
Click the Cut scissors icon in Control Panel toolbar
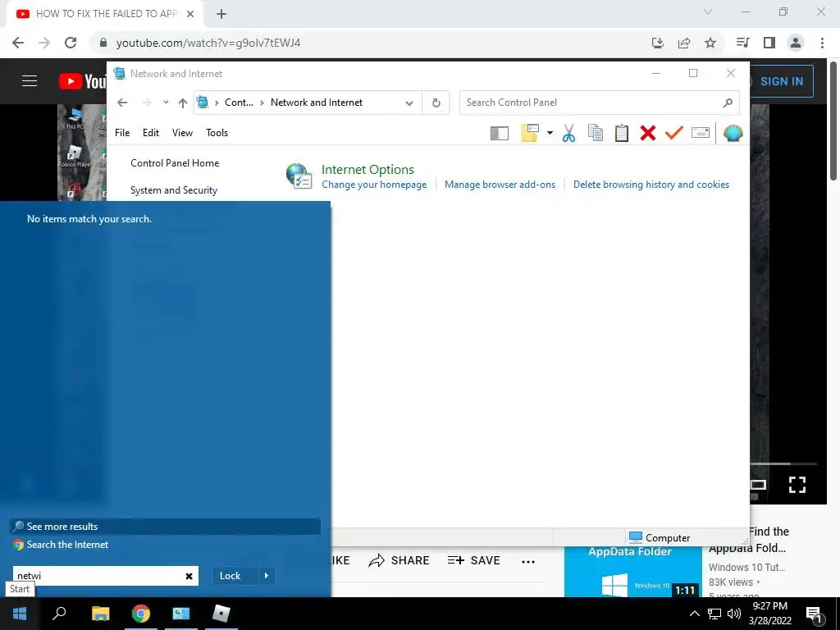coord(569,133)
